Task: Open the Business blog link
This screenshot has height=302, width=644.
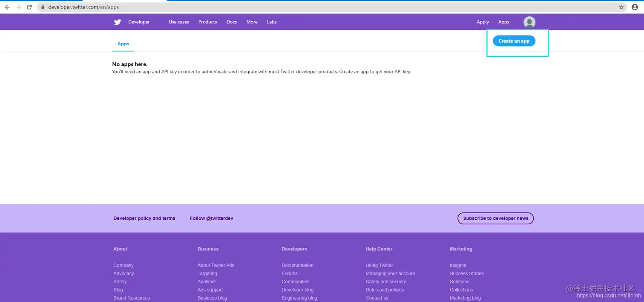Action: pos(212,298)
